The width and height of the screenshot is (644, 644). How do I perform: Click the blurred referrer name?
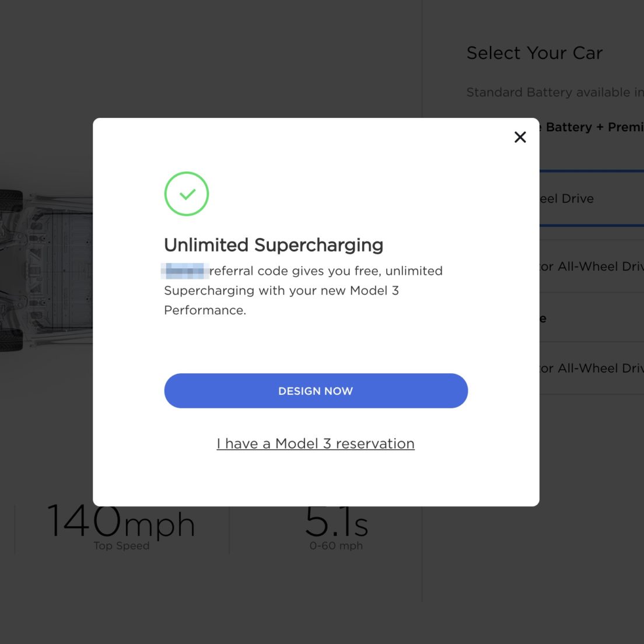click(x=185, y=271)
